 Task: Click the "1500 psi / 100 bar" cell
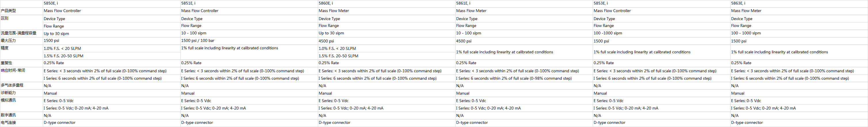click(x=198, y=41)
